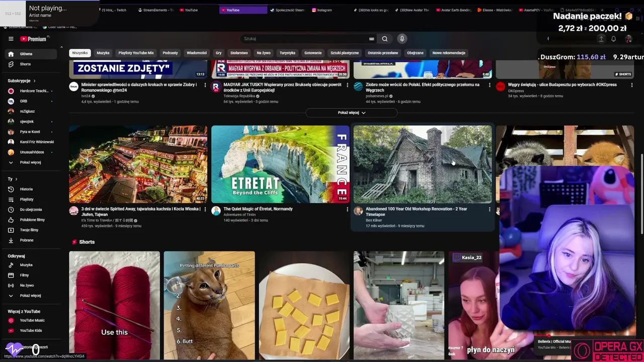644x362 pixels.
Task: Switch to the Twitch browser tab
Action: (113, 10)
